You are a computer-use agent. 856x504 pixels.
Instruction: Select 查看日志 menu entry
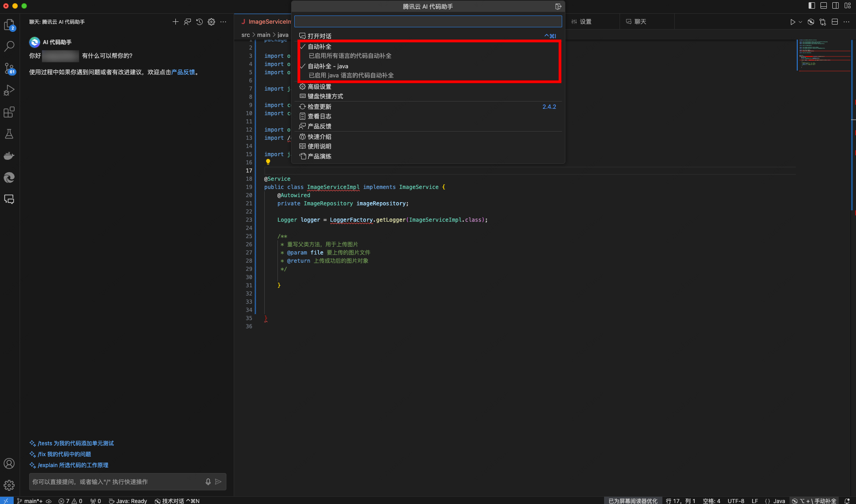coord(428,116)
